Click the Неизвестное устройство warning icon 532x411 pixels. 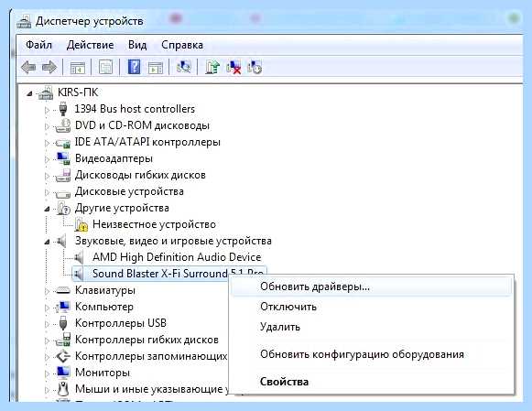coord(81,224)
